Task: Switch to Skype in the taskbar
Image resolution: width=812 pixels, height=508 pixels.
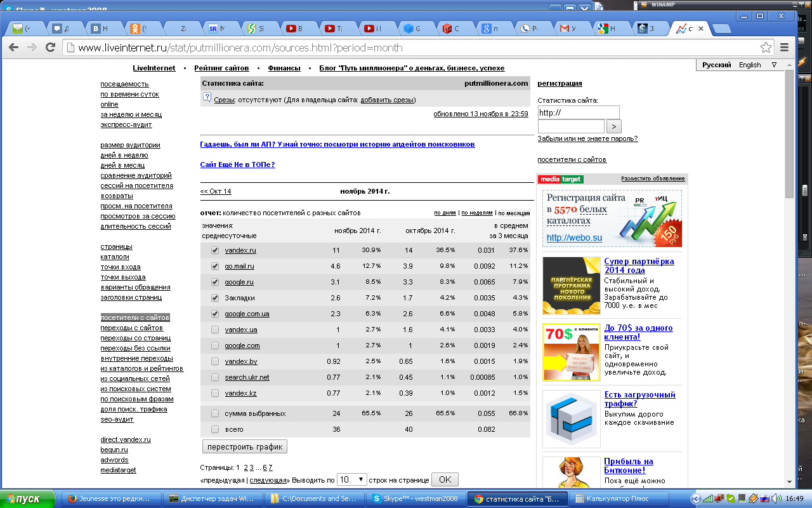Action: tap(417, 498)
